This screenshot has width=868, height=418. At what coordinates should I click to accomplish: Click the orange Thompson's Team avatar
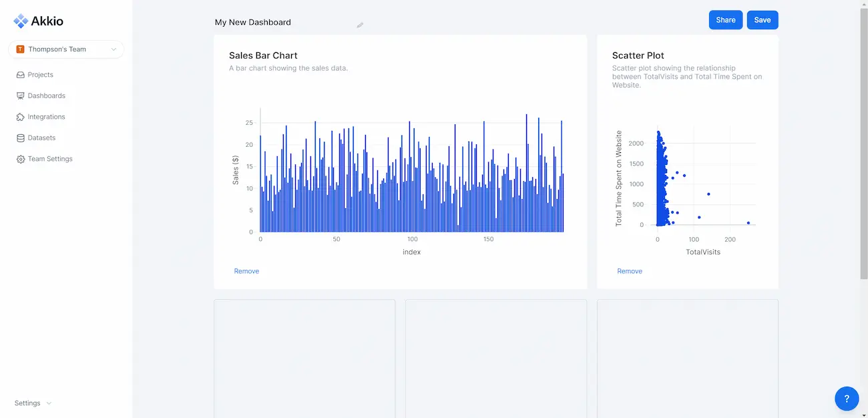coord(20,49)
